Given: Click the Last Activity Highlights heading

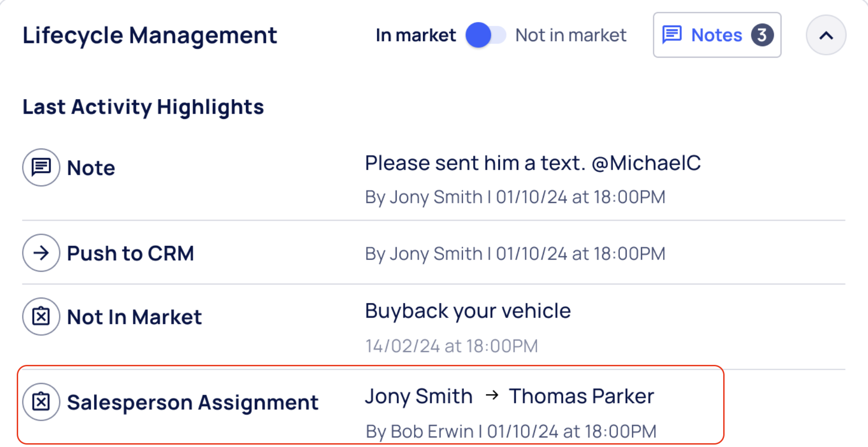Looking at the screenshot, I should pyautogui.click(x=143, y=107).
